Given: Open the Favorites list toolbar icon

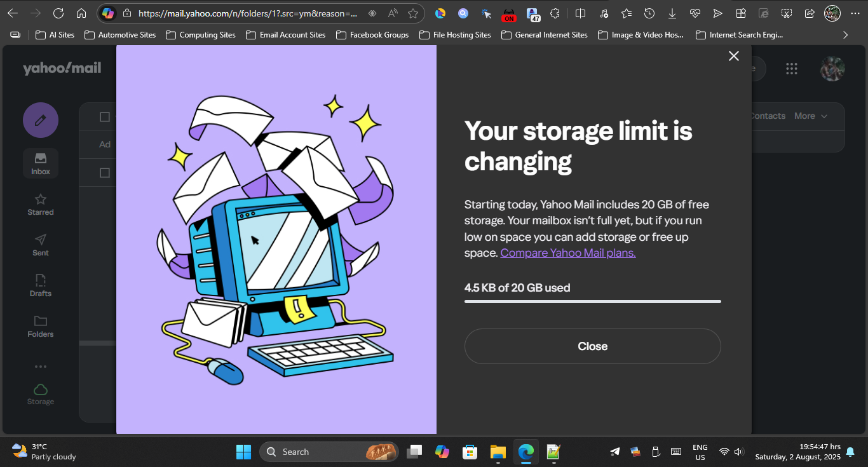Looking at the screenshot, I should 627,13.
